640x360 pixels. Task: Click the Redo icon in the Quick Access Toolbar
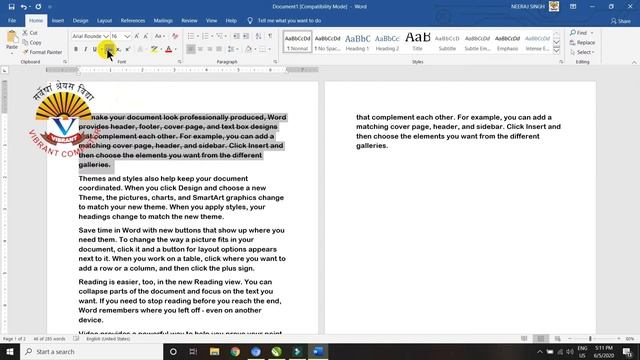(x=38, y=7)
